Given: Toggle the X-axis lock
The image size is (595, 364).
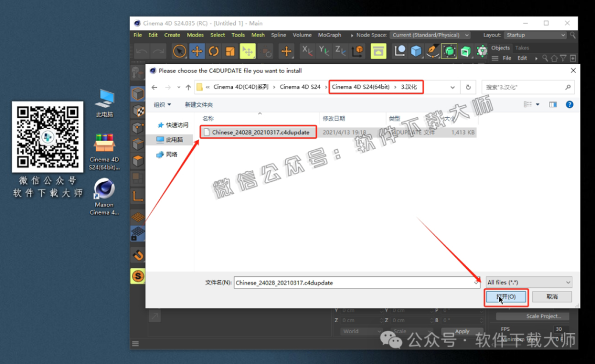Looking at the screenshot, I should coord(307,51).
